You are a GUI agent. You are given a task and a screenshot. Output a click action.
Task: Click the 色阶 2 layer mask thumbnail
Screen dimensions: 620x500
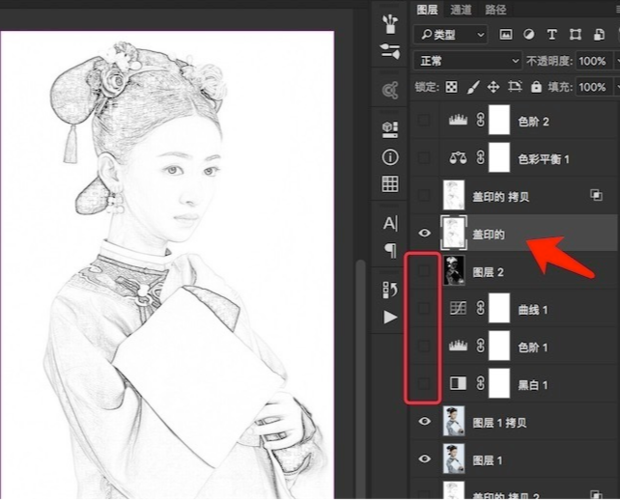[499, 120]
